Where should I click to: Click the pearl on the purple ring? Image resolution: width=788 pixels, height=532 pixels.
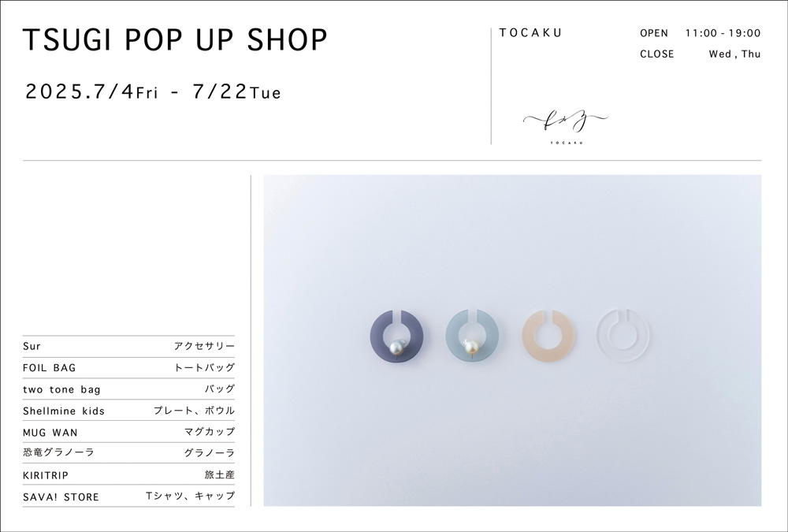(397, 347)
